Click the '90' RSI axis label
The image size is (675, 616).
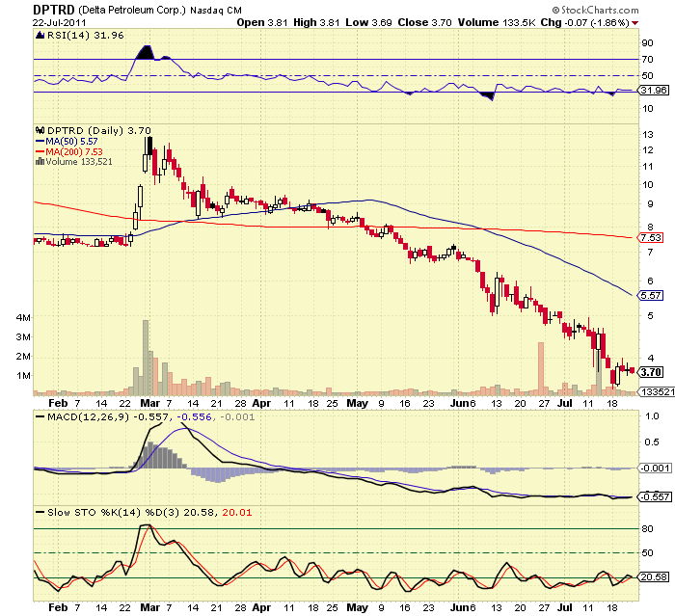[647, 42]
